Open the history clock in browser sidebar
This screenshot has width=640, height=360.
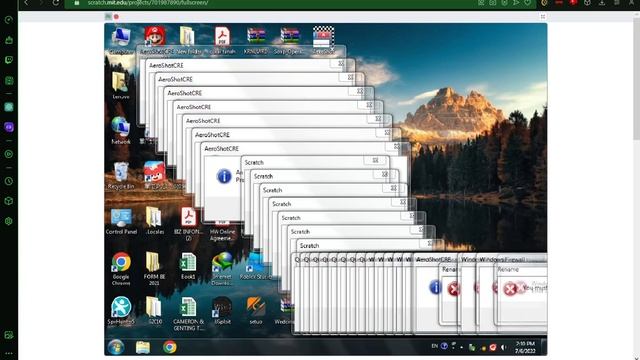[9, 181]
